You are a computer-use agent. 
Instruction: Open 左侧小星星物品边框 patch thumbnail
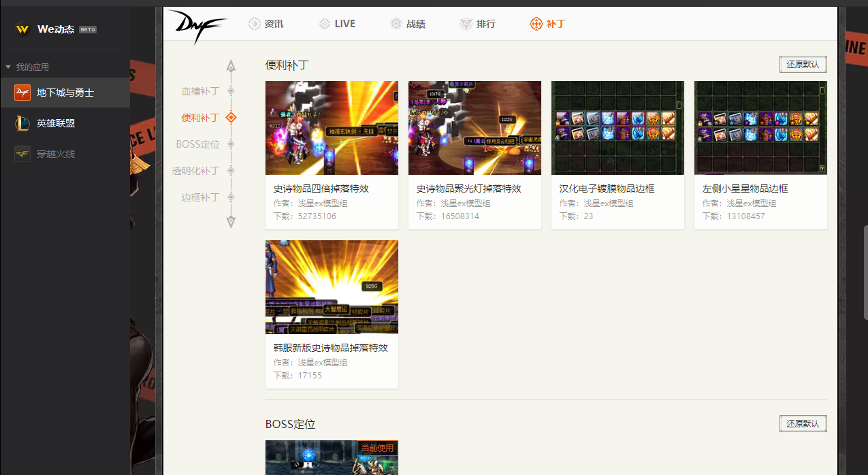(760, 128)
